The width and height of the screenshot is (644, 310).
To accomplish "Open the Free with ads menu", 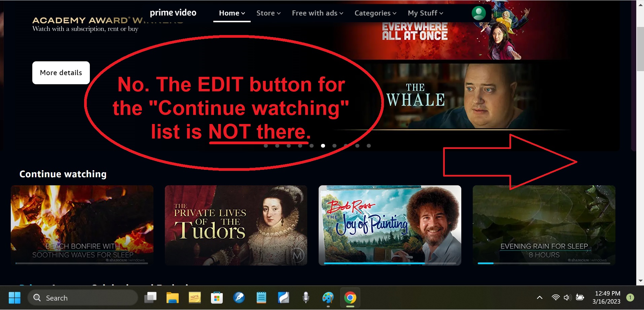I will pyautogui.click(x=317, y=13).
